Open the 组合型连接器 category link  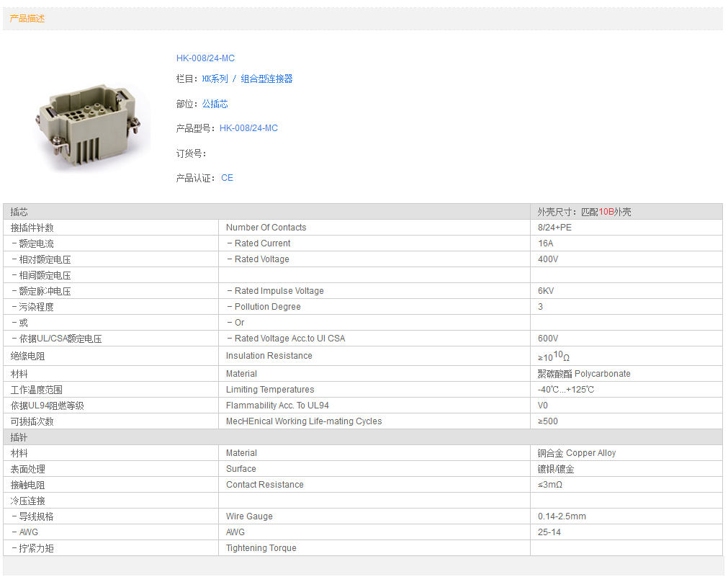[x=266, y=79]
